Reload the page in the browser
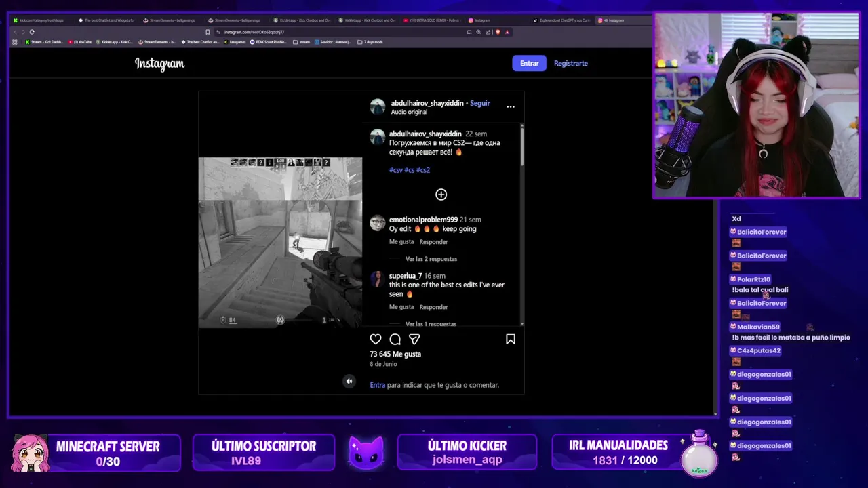Screen dimensions: 868x488 (x=31, y=32)
